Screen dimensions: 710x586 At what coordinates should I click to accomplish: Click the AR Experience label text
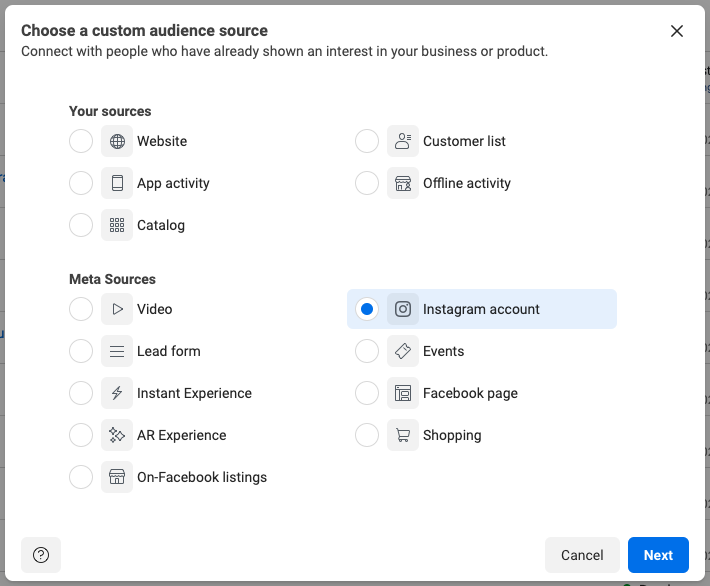coord(182,436)
